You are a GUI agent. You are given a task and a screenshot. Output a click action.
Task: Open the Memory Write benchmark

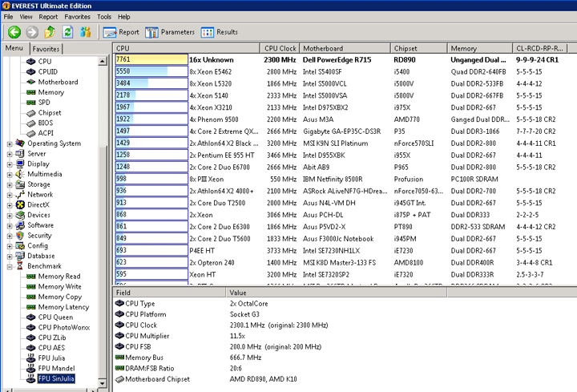click(59, 287)
